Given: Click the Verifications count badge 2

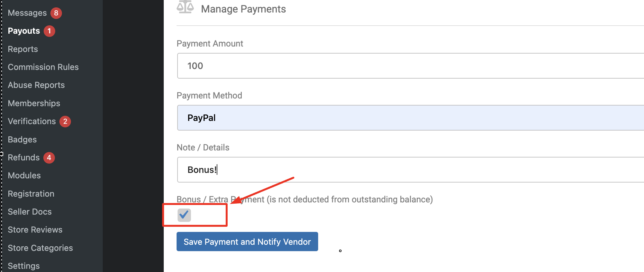Looking at the screenshot, I should click(x=65, y=122).
